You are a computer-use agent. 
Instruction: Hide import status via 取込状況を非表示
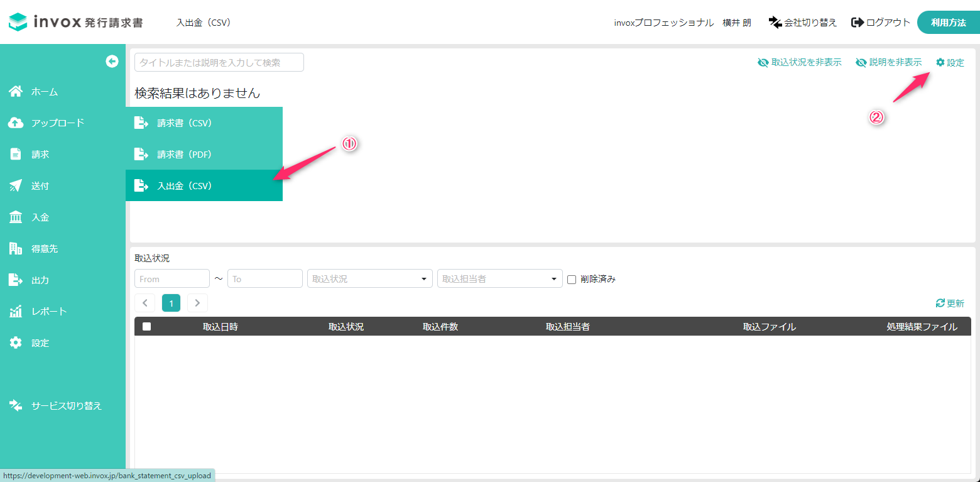[x=799, y=63]
